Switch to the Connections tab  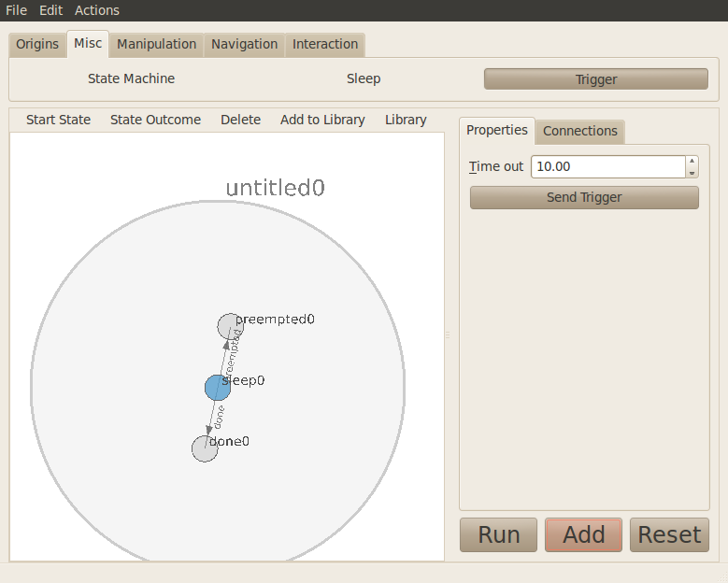coord(579,131)
